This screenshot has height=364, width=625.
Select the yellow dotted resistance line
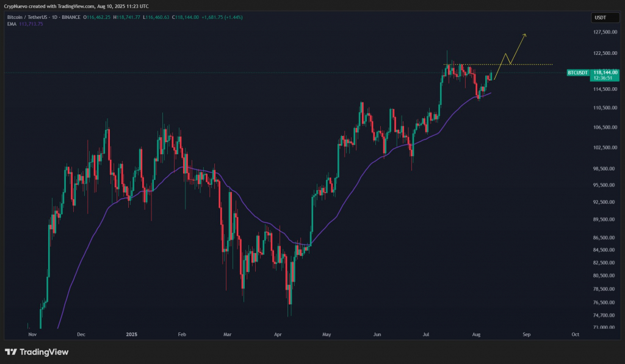click(x=498, y=65)
